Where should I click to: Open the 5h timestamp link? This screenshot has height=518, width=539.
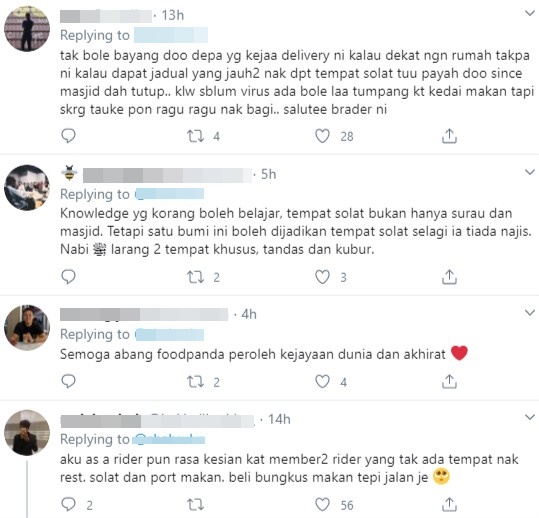pos(268,174)
